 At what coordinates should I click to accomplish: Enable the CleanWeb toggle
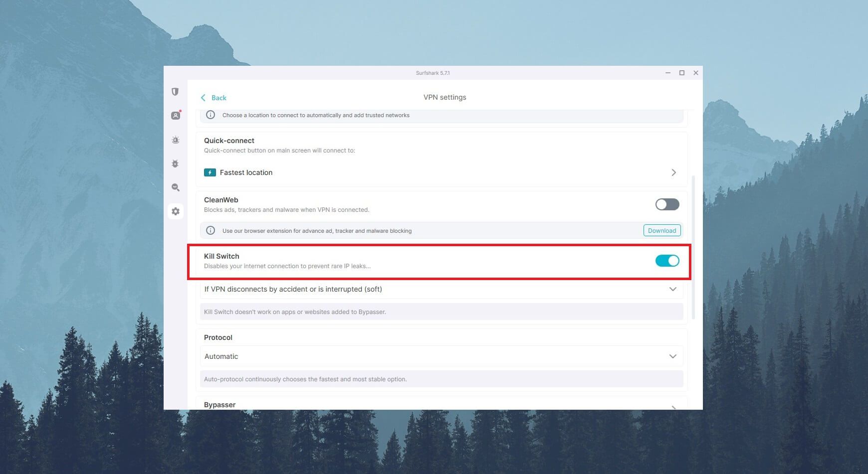667,204
